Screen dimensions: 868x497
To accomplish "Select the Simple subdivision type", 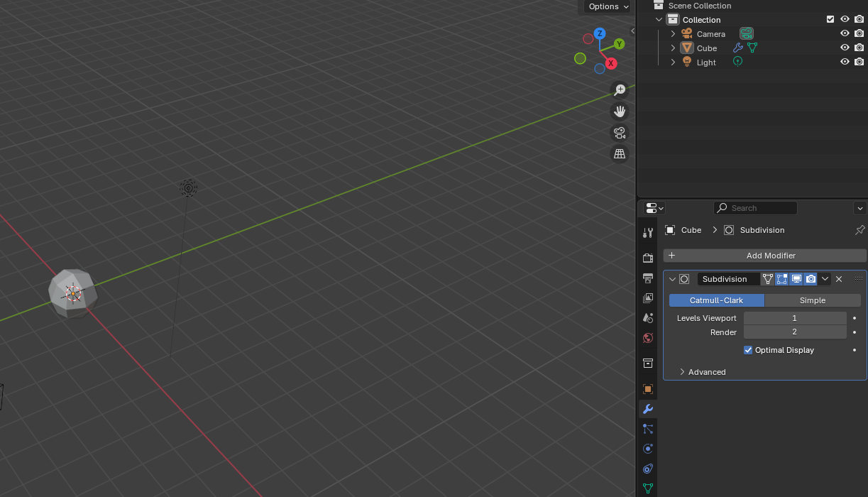I will (x=813, y=300).
